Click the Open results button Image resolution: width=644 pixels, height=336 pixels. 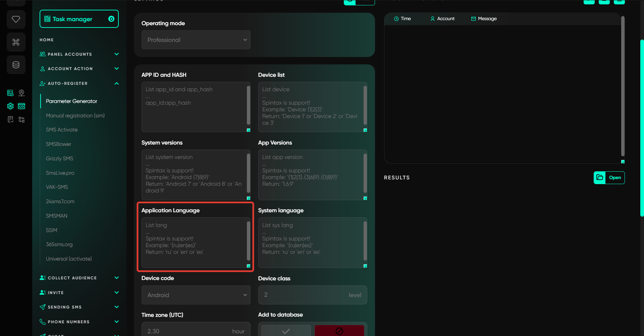pos(609,178)
